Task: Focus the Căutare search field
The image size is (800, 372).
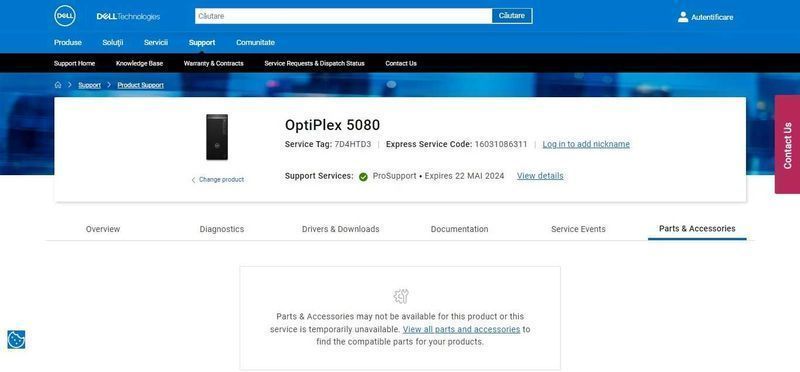Action: (x=343, y=16)
